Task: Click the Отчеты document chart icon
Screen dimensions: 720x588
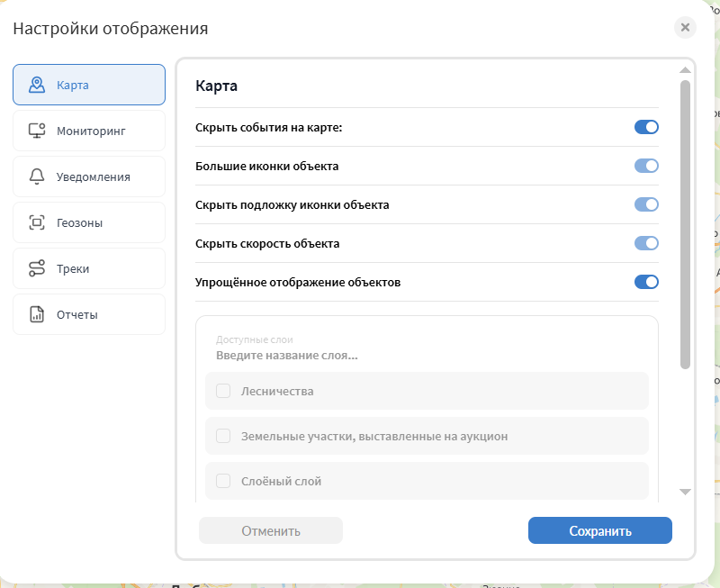Action: pos(37,314)
